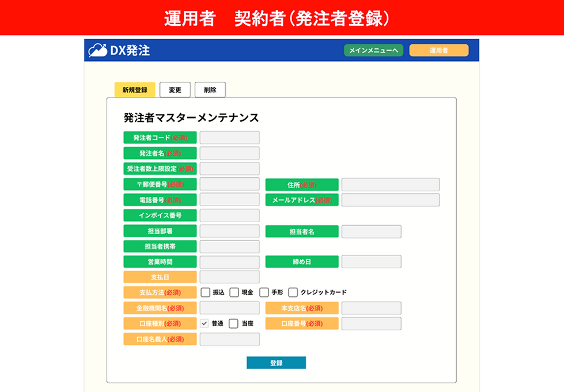Submit the form with 登録 button

click(x=277, y=363)
